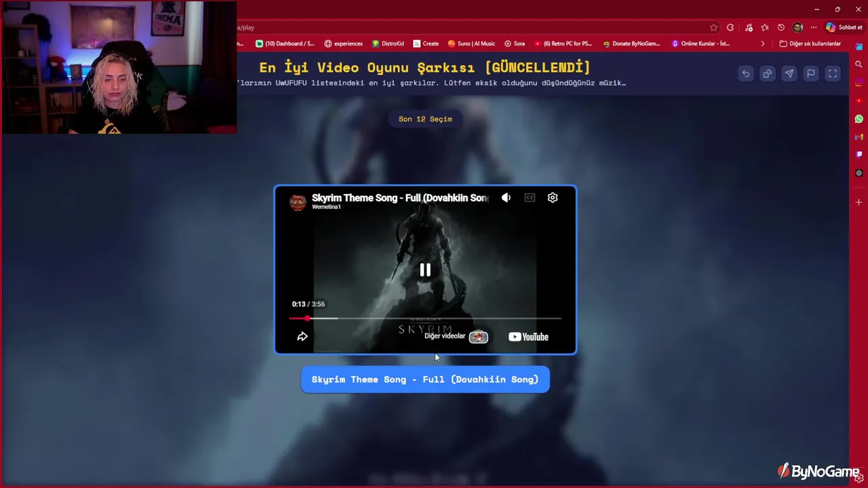
Task: Open the Online Kurslar bookmark
Action: click(701, 43)
